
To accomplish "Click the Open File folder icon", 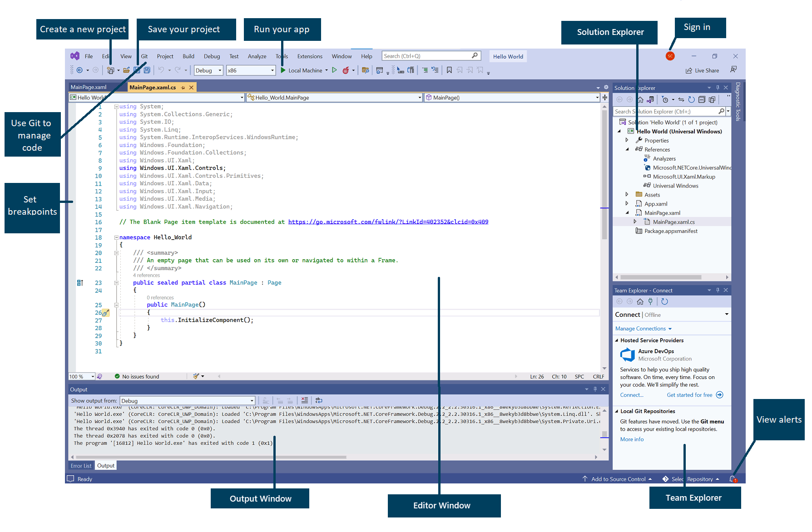I will 126,70.
